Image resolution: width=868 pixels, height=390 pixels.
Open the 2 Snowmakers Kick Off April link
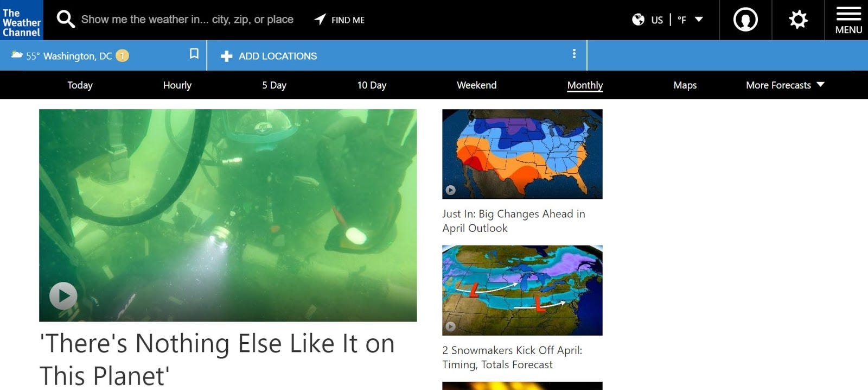[512, 357]
